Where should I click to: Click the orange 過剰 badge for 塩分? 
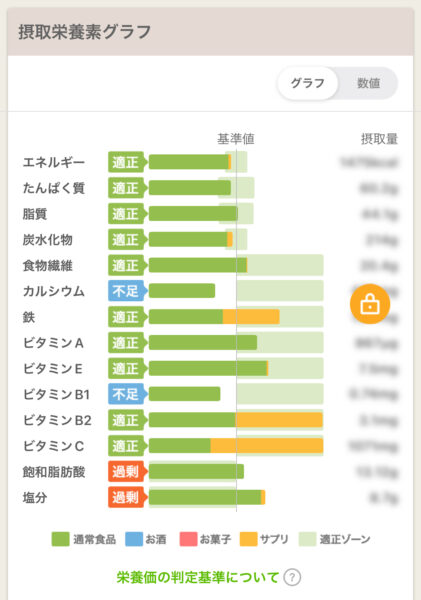(127, 497)
